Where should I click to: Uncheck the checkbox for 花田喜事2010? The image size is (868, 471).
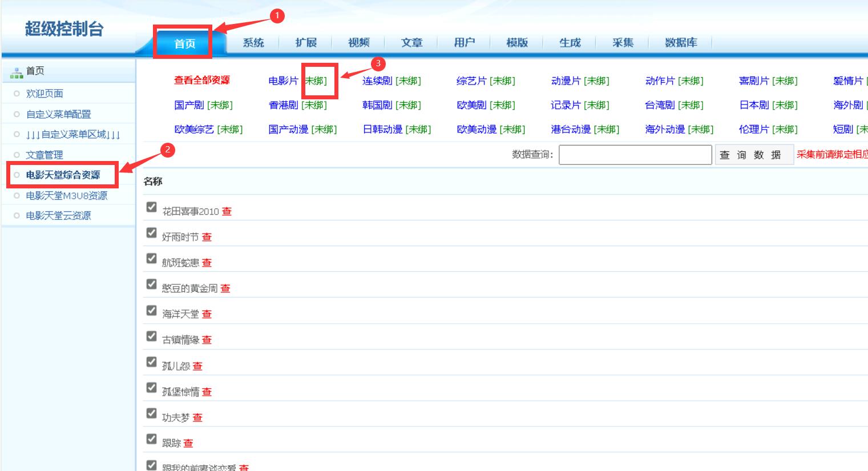tap(151, 207)
